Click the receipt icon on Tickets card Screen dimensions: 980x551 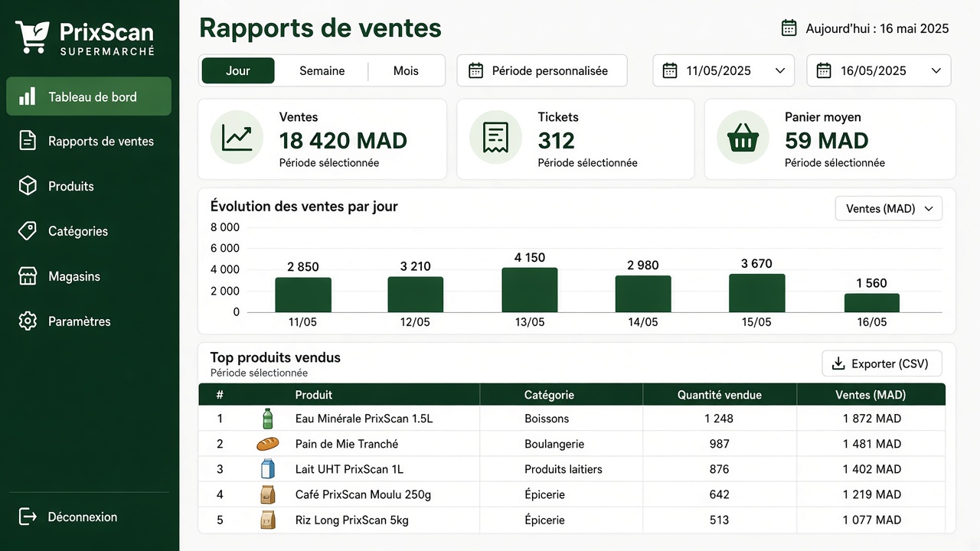tap(495, 138)
